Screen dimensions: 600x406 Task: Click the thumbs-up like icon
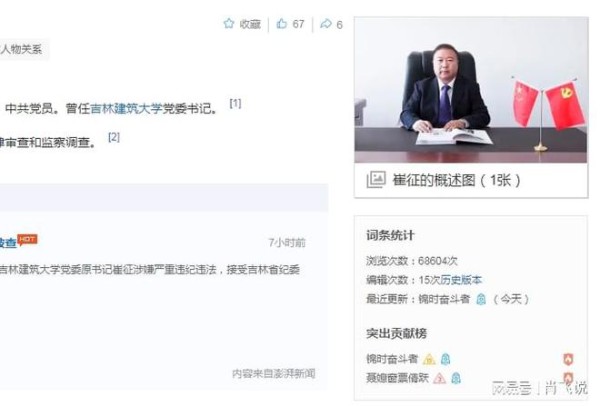pyautogui.click(x=282, y=23)
